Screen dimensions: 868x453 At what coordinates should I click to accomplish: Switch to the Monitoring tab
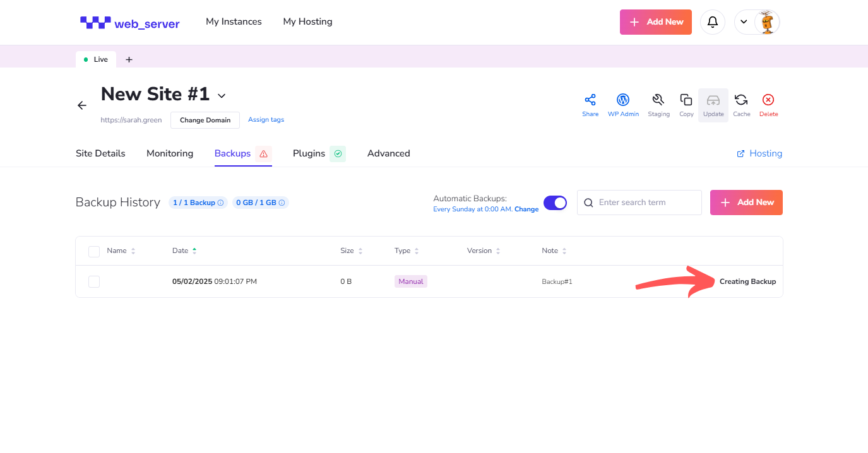pyautogui.click(x=170, y=153)
